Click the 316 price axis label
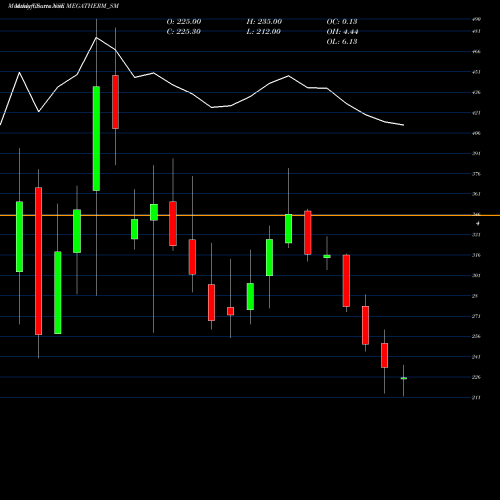 click(x=476, y=255)
